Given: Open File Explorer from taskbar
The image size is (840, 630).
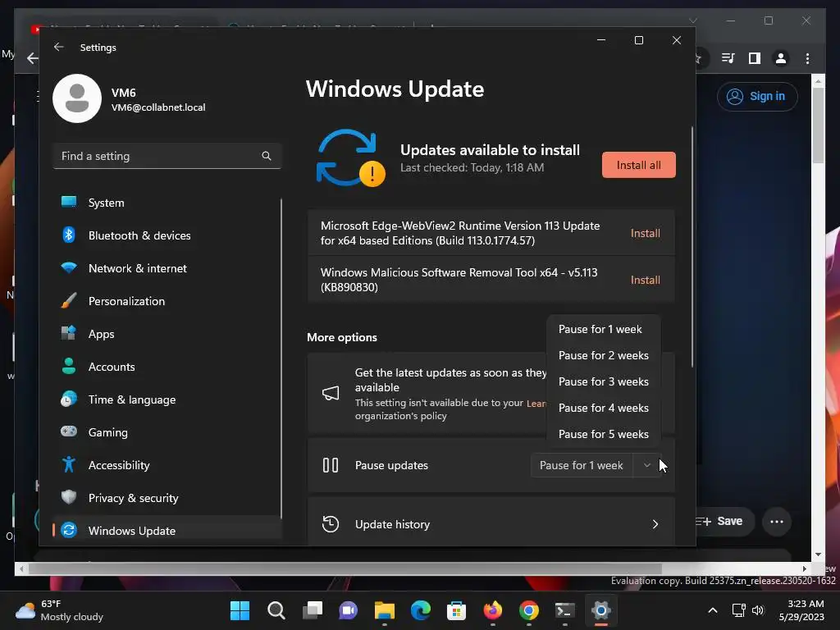Looking at the screenshot, I should coord(384,610).
